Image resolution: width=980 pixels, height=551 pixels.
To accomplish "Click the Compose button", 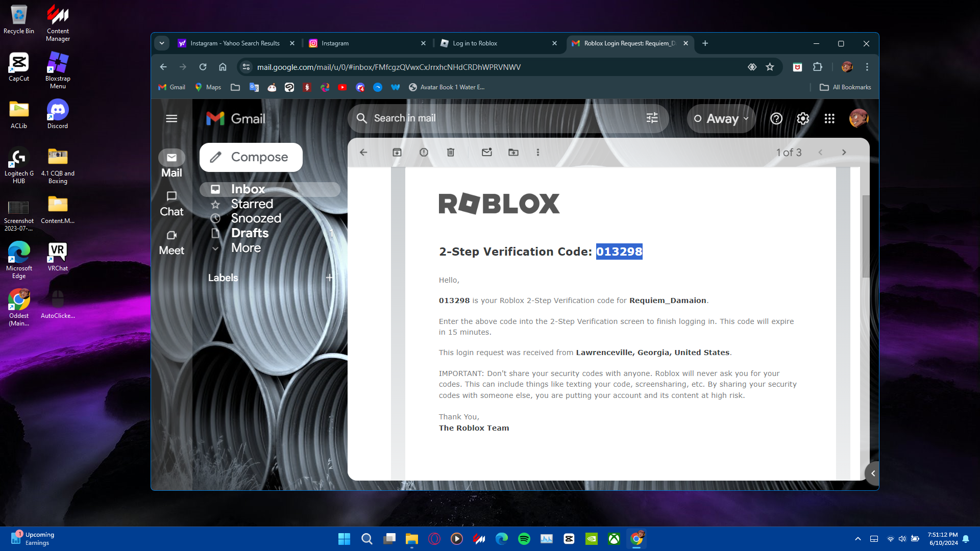I will (x=251, y=157).
